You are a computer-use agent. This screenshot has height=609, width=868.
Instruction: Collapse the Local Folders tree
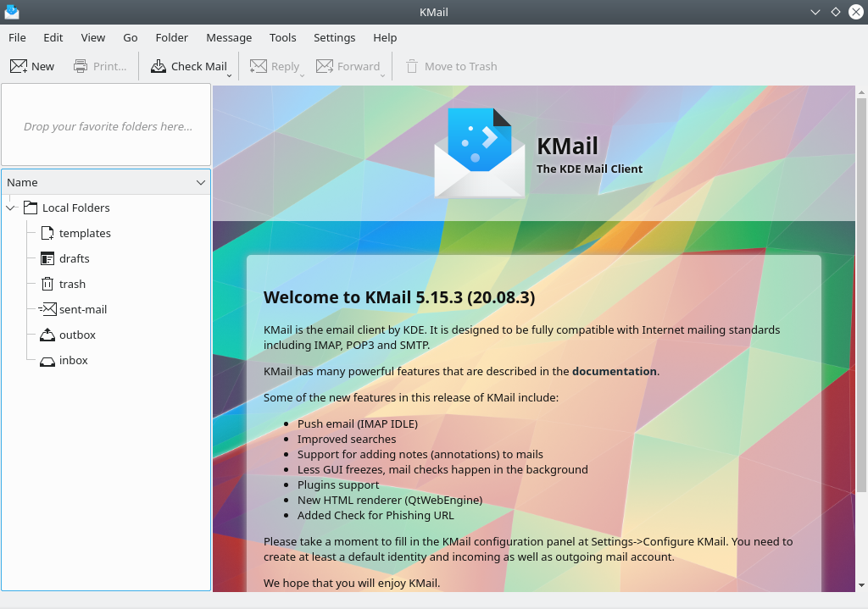[11, 208]
